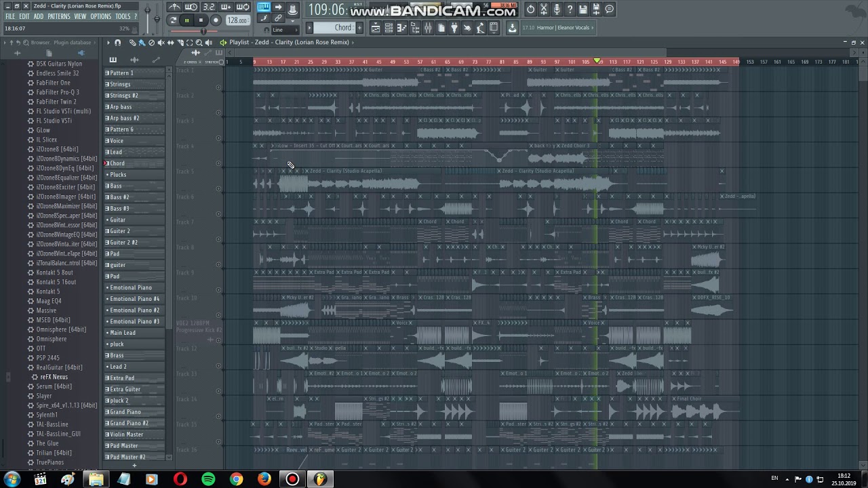This screenshot has height=488, width=868.
Task: Toggle pattern/song mode switch
Action: click(173, 20)
